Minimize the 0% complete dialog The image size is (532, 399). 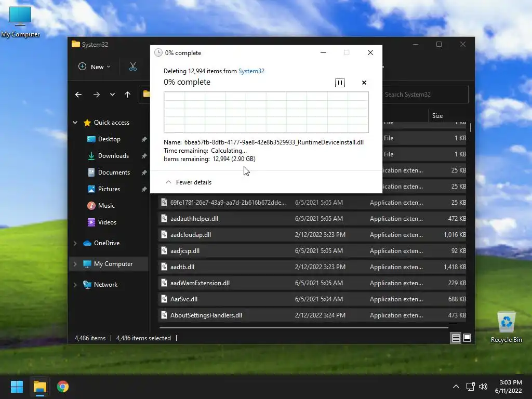click(323, 52)
